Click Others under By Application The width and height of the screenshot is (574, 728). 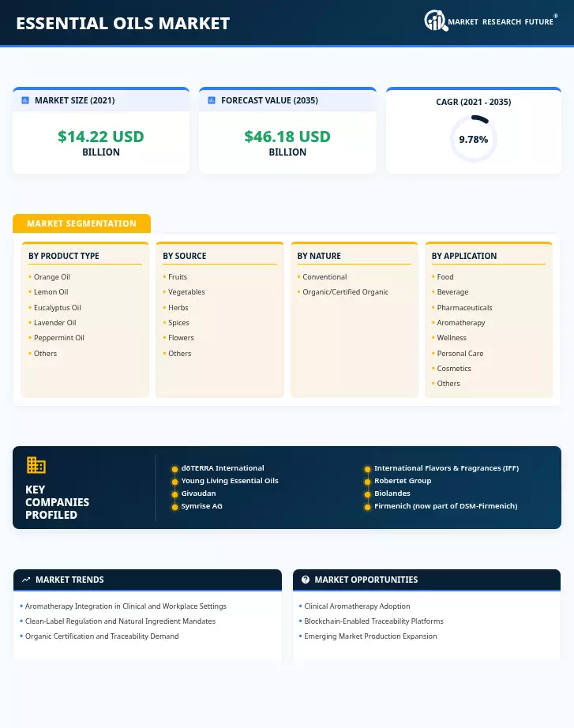point(448,384)
